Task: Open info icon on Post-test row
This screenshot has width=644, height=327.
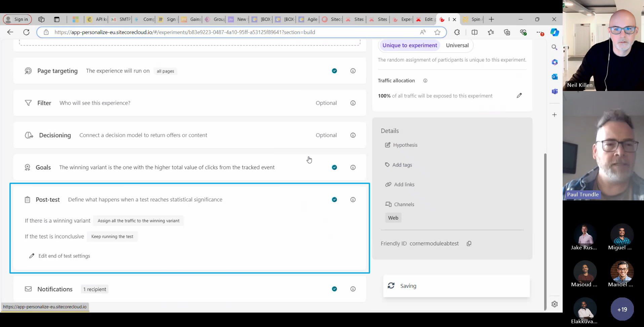Action: click(x=353, y=200)
